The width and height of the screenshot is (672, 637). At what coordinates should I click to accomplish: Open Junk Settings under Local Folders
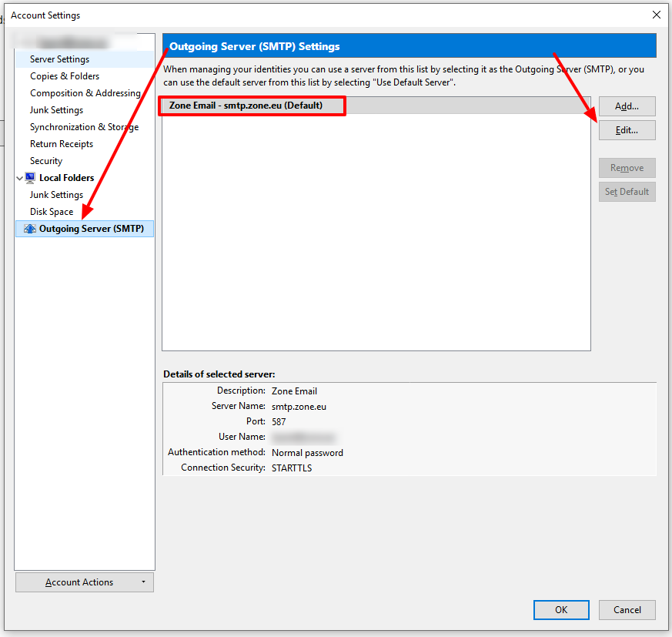(56, 195)
